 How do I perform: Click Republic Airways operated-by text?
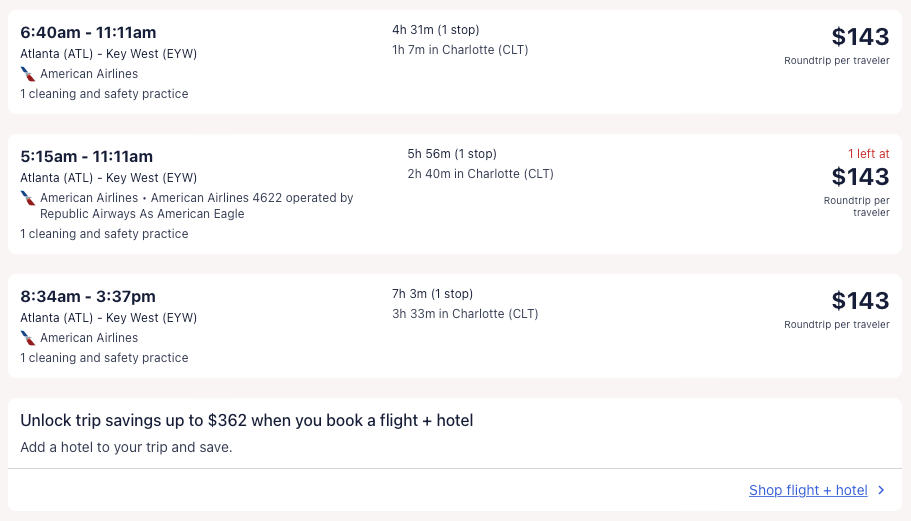pyautogui.click(x=142, y=214)
